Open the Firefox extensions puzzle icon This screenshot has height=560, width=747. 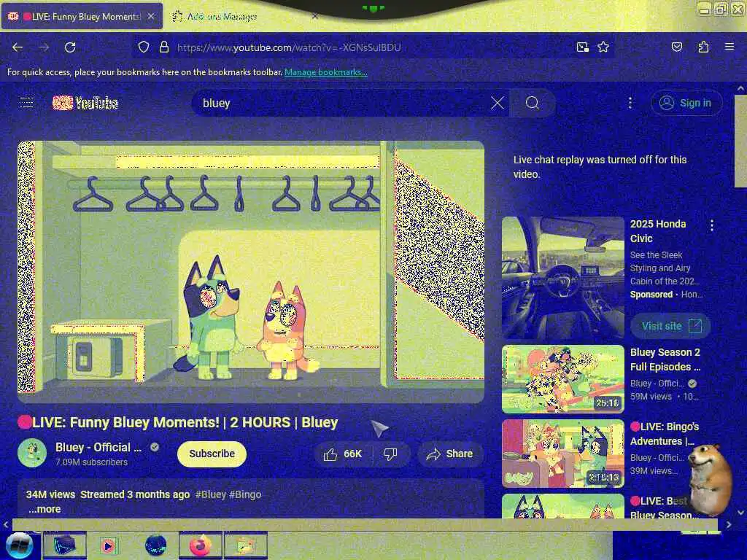point(703,47)
